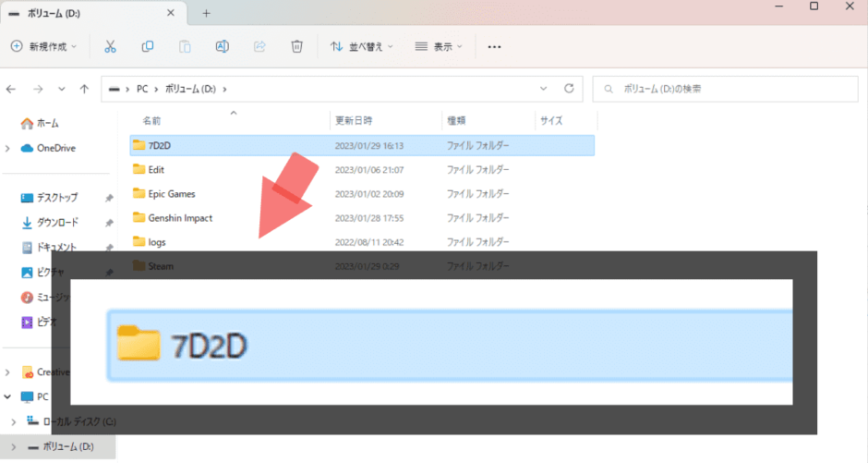Collapse the PC tree node
This screenshot has width=868, height=463.
[7, 397]
